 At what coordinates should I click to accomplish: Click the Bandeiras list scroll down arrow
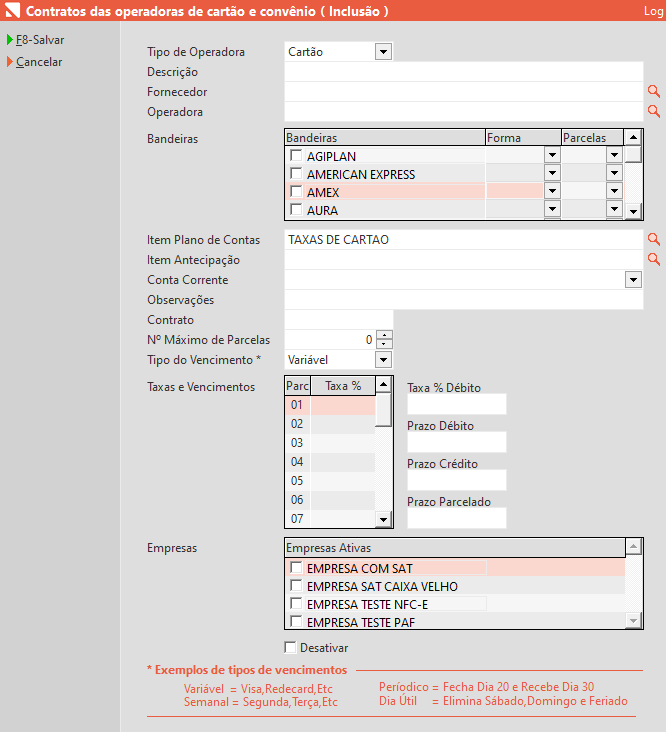pyautogui.click(x=633, y=211)
